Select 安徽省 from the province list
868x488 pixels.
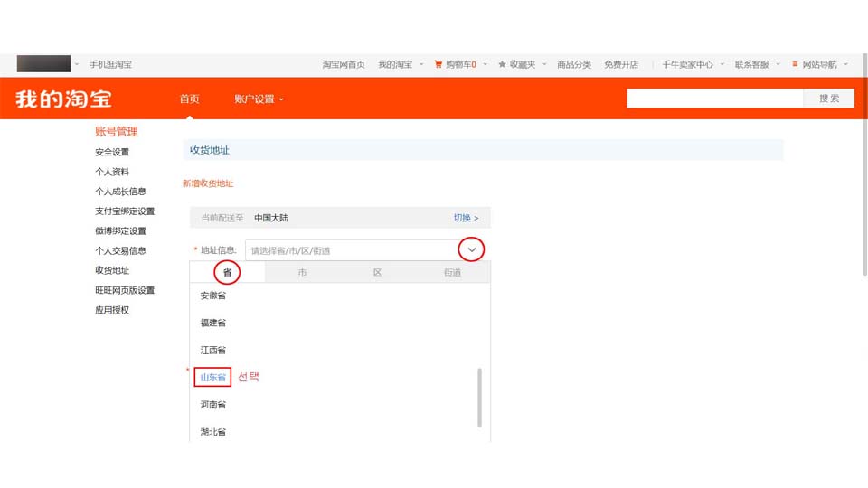213,296
